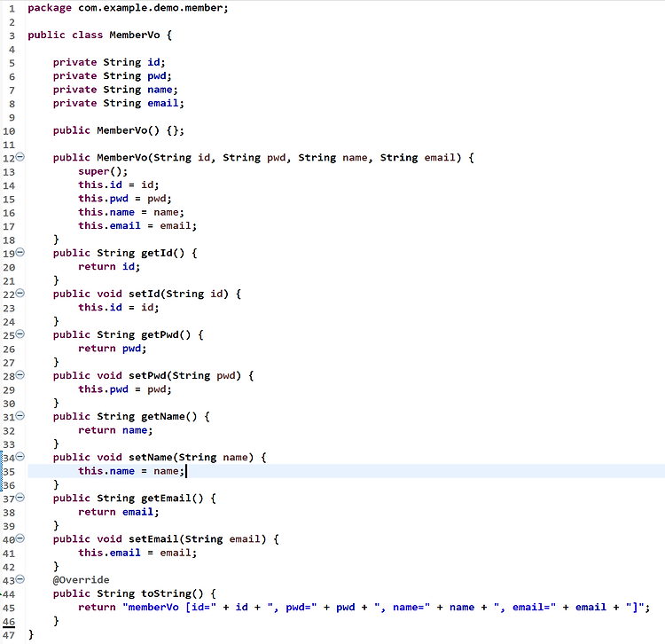The image size is (665, 644).
Task: Collapse the getId method fold at line 19
Action: 20,253
